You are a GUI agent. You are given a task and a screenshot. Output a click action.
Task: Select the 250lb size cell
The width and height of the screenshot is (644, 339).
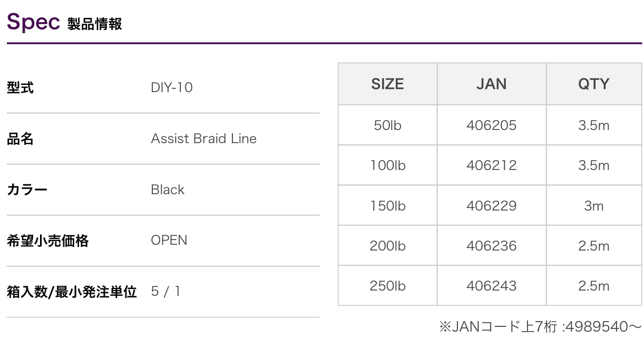[387, 286]
